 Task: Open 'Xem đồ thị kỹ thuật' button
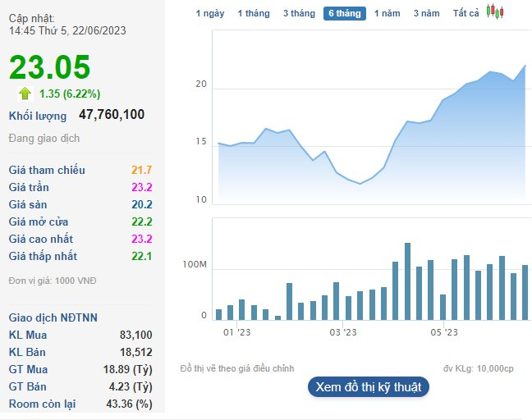point(369,387)
